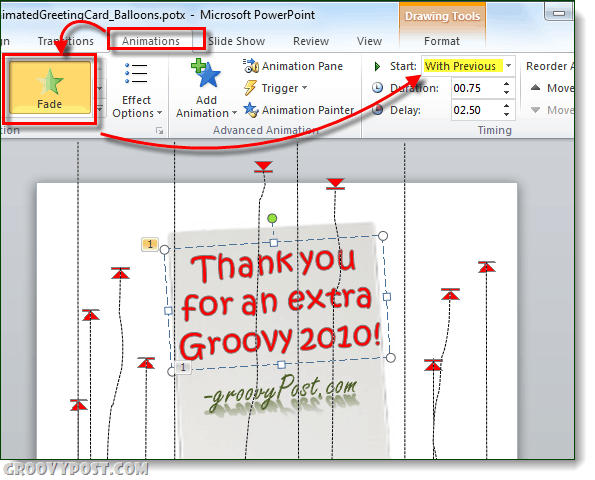The height and width of the screenshot is (480, 595).
Task: Open the Animation Pane
Action: coord(293,66)
